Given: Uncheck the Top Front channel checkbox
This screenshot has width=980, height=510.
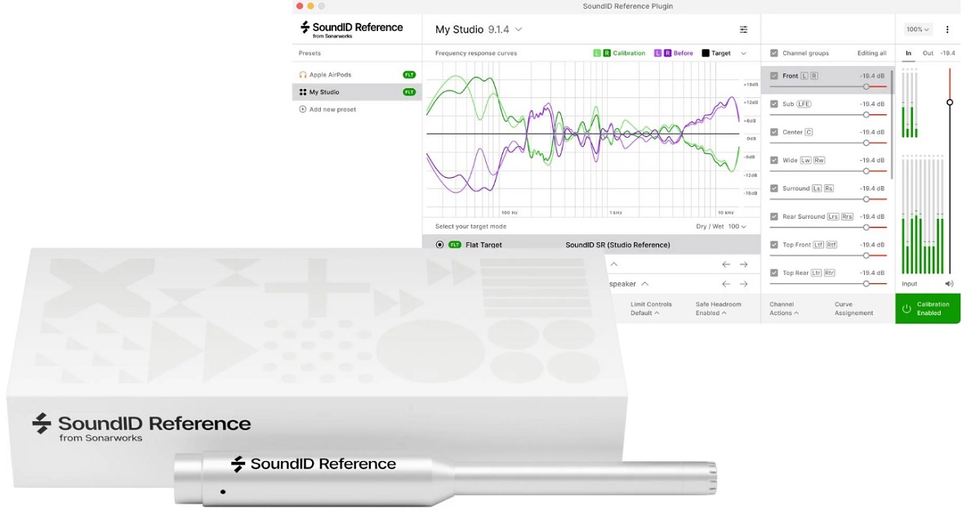Looking at the screenshot, I should [774, 245].
